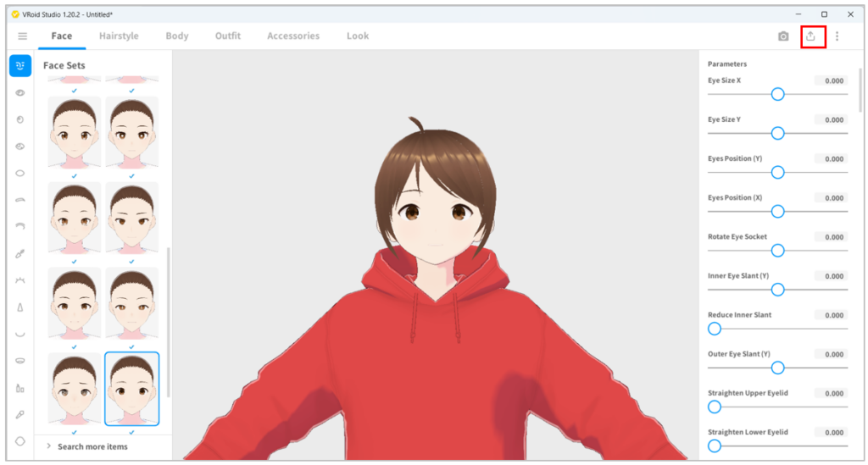Click the camera capture icon
Viewport: 868px width, 465px height.
[x=783, y=36]
